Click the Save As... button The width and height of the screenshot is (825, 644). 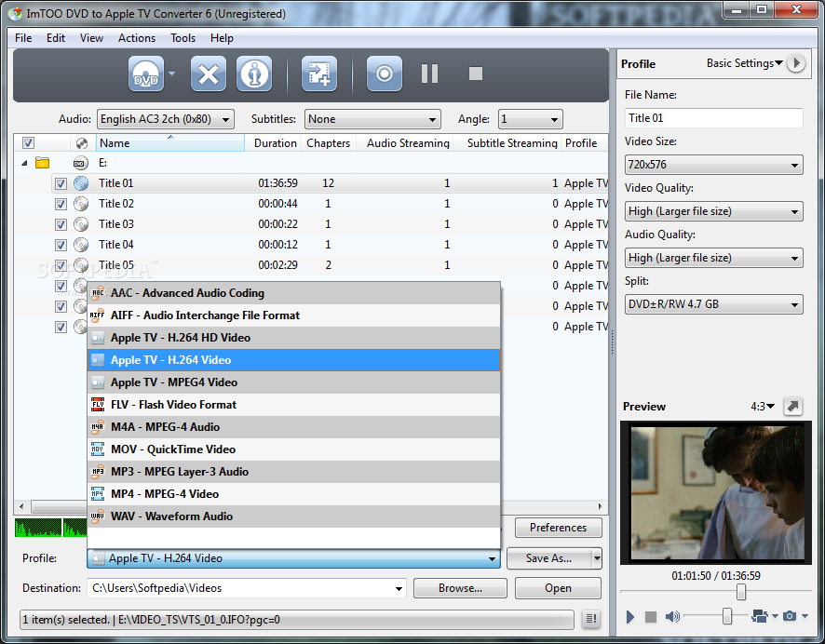pos(548,558)
